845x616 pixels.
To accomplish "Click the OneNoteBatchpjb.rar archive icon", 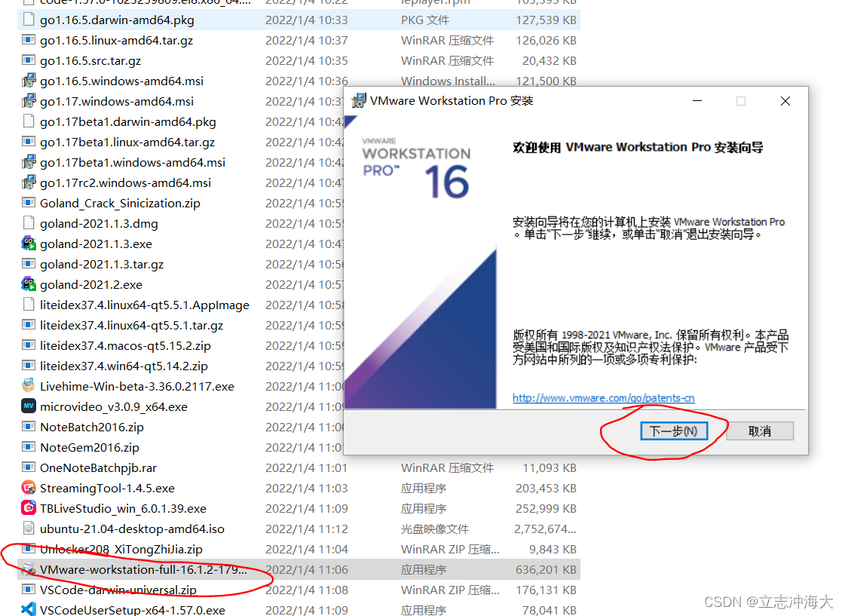I will click(29, 467).
